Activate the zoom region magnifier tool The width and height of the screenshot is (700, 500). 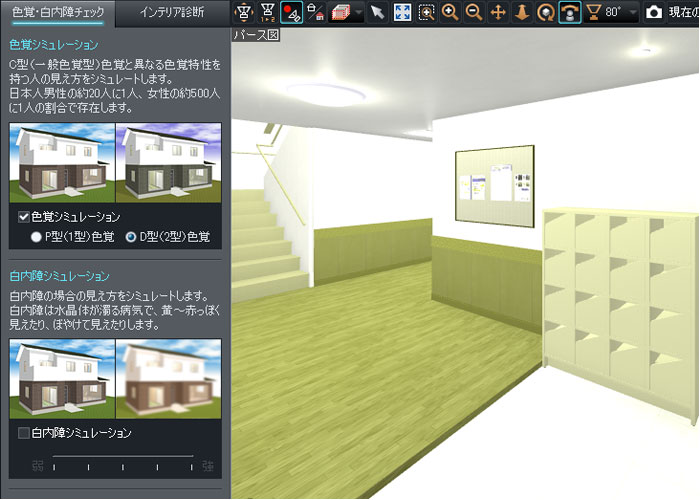tap(426, 12)
